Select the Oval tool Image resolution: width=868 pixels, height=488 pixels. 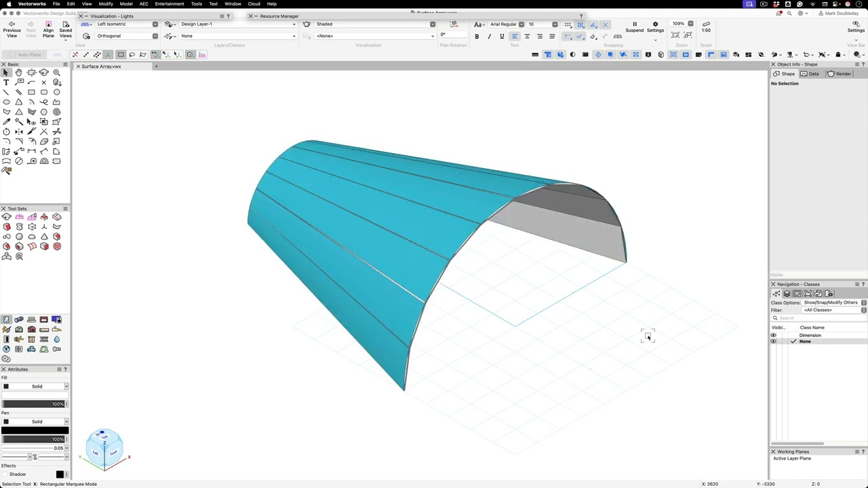[6, 102]
